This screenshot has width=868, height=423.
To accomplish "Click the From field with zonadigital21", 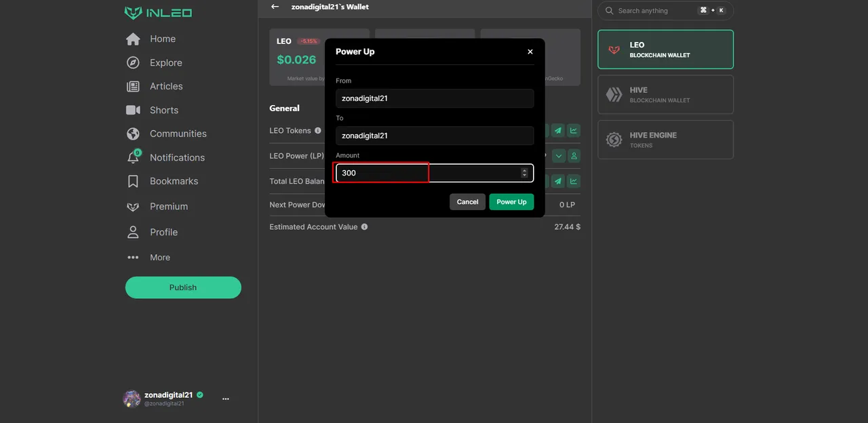I will coord(435,98).
